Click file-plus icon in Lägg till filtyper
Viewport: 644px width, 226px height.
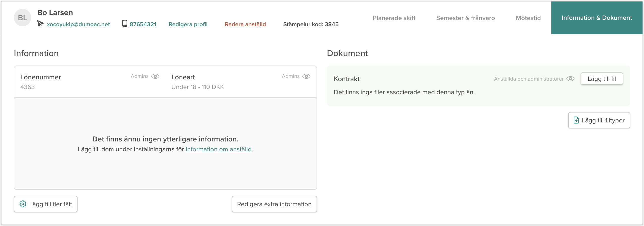(x=576, y=120)
